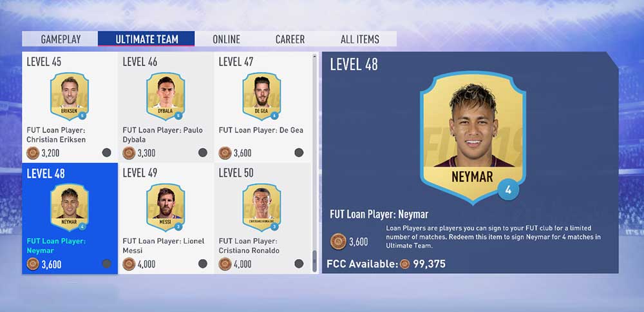
Task: Toggle the Level 50 Ronaldo redeem indicator
Action: pos(299,264)
